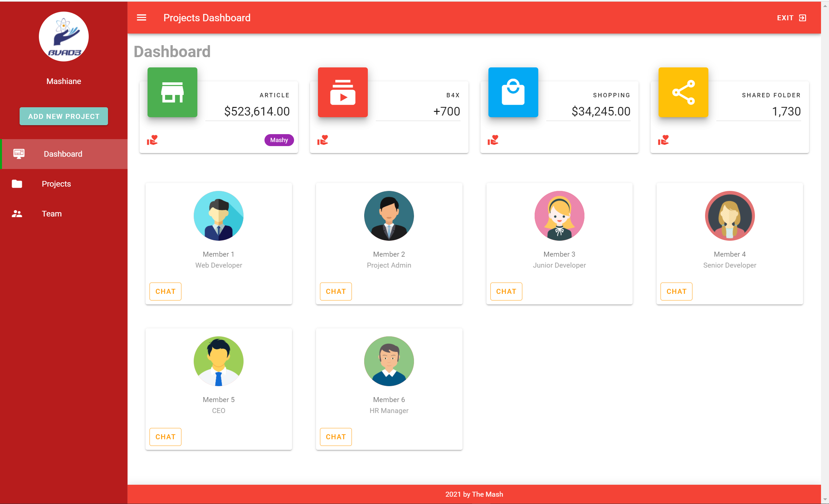Click the heart-hand icon on B4X card
829x504 pixels.
point(322,140)
